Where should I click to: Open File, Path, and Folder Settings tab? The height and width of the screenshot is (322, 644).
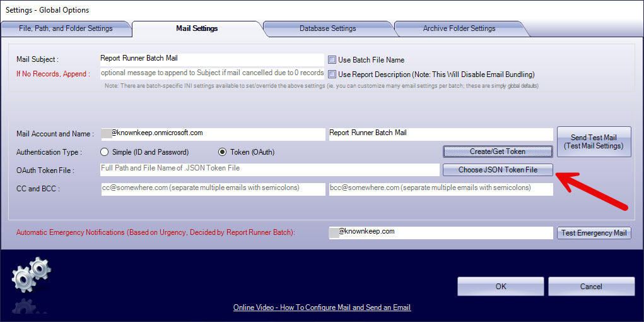[x=66, y=28]
